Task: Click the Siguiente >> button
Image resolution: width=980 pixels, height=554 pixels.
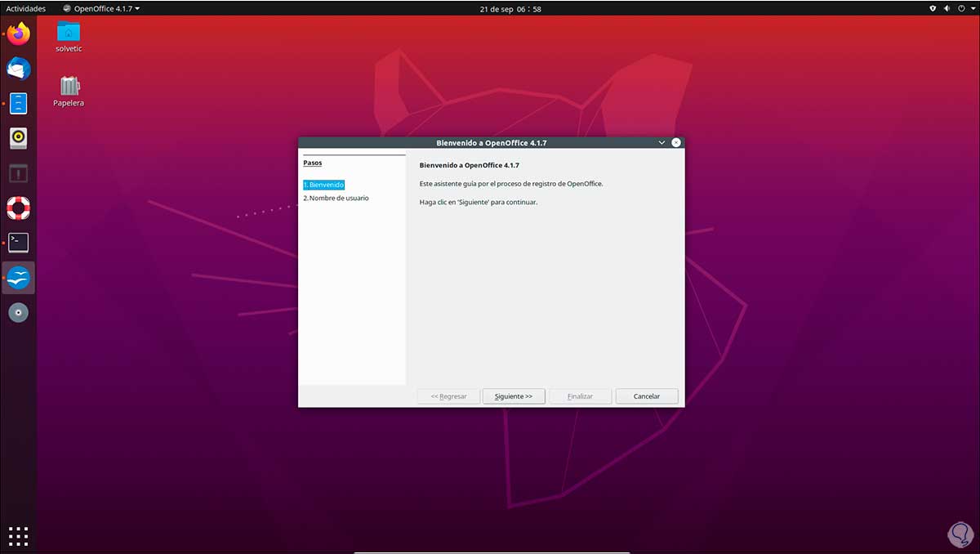Action: [514, 396]
